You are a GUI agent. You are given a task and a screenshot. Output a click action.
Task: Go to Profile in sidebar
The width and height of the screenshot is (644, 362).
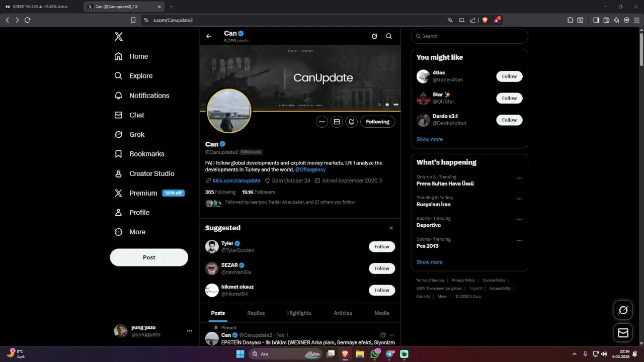[131, 213]
